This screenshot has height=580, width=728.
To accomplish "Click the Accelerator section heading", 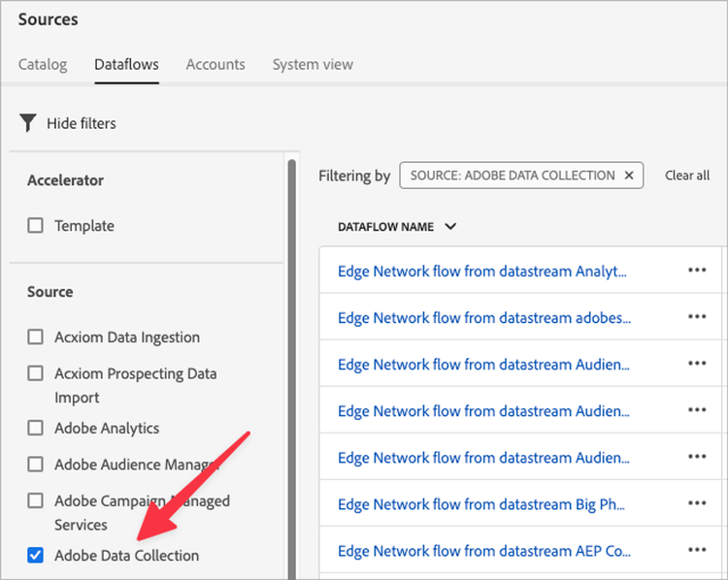I will coord(65,180).
